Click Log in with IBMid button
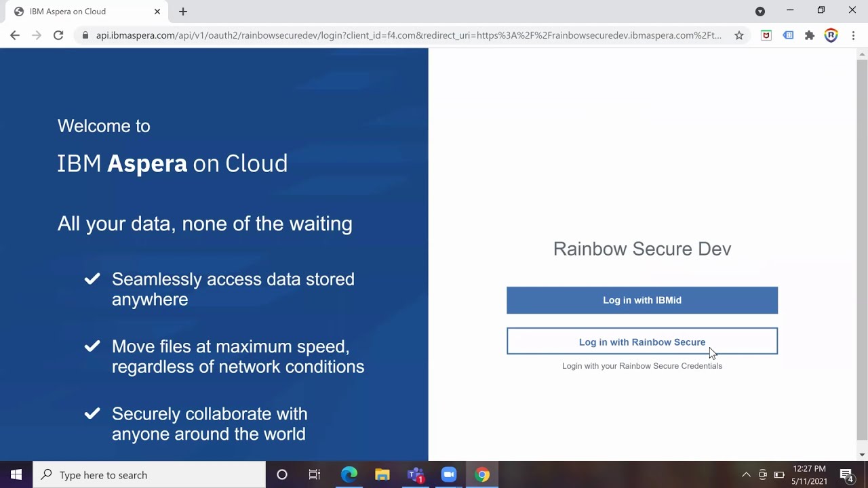 [642, 300]
